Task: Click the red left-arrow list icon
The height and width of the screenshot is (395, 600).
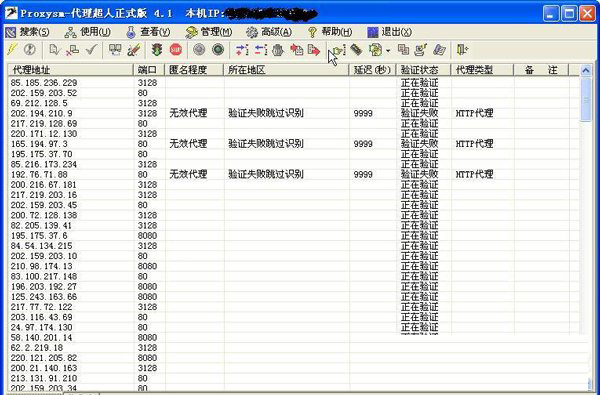Action: click(x=261, y=50)
